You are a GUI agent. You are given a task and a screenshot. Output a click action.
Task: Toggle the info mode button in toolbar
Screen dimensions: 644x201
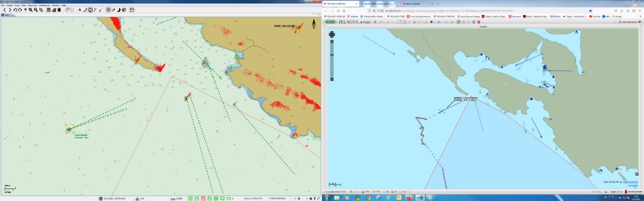pyautogui.click(x=90, y=10)
